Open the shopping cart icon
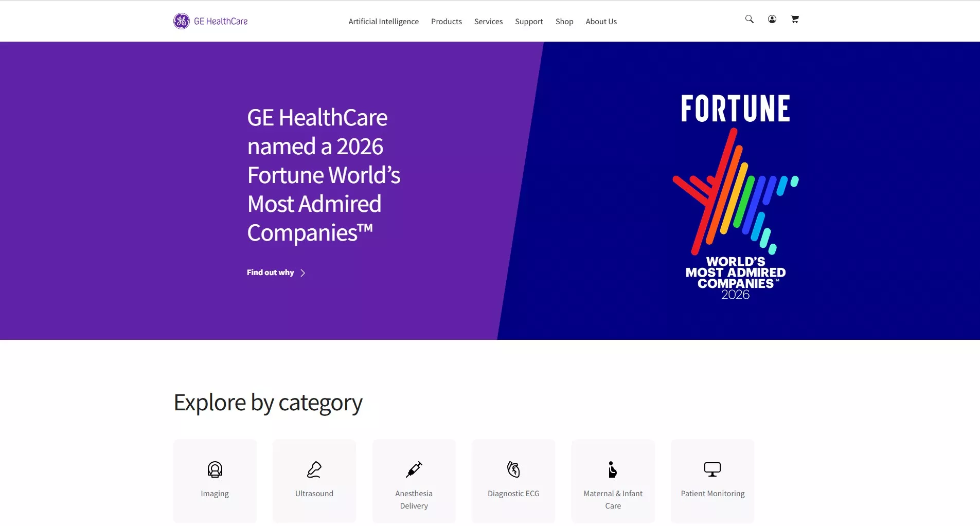980x526 pixels. coord(794,19)
